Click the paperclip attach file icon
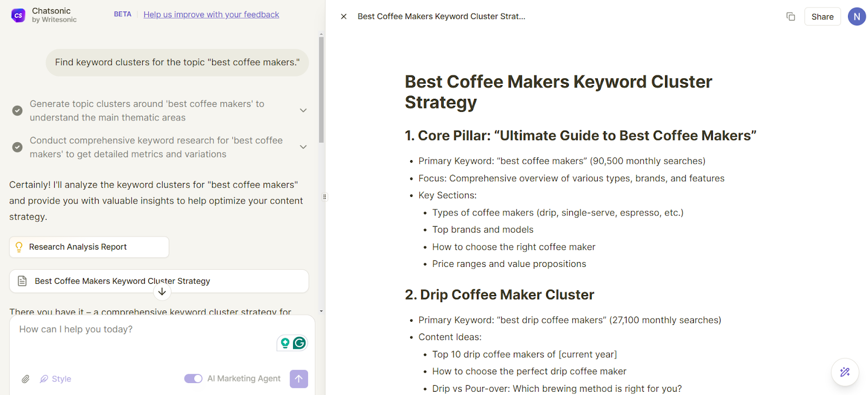 pyautogui.click(x=25, y=379)
